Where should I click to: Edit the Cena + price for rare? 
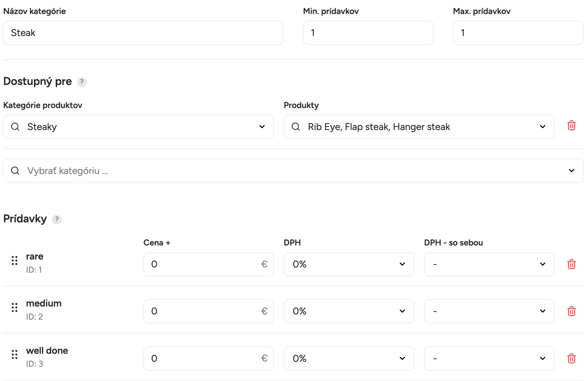click(209, 264)
